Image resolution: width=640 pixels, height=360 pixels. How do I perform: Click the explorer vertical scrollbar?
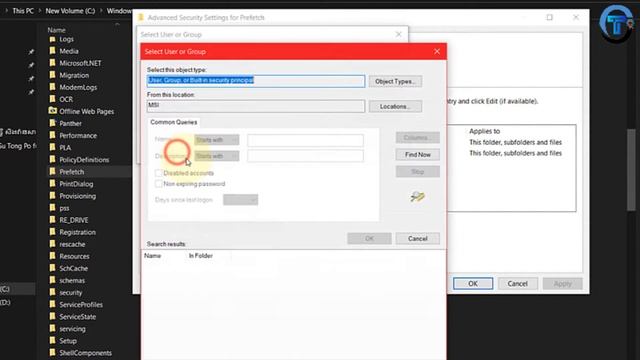tap(631, 169)
